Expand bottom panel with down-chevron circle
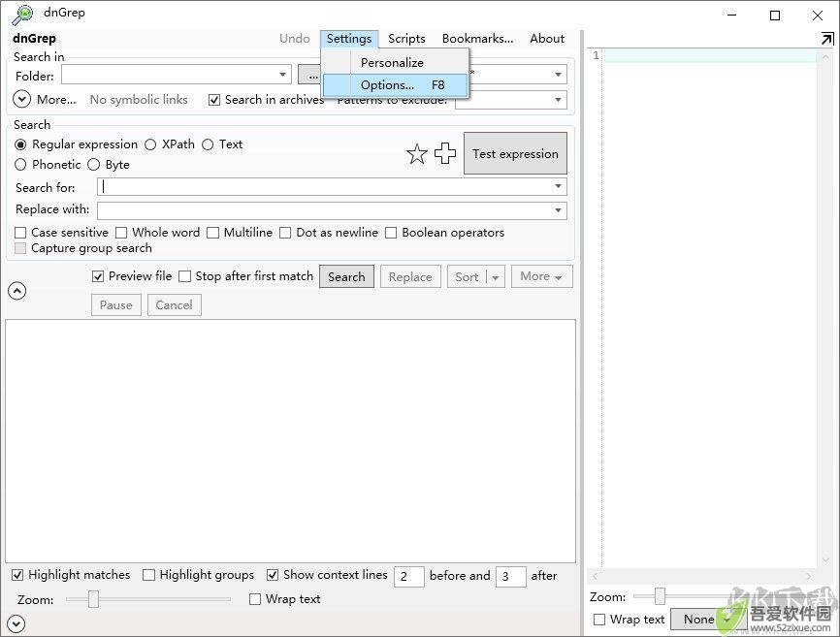 tap(16, 623)
